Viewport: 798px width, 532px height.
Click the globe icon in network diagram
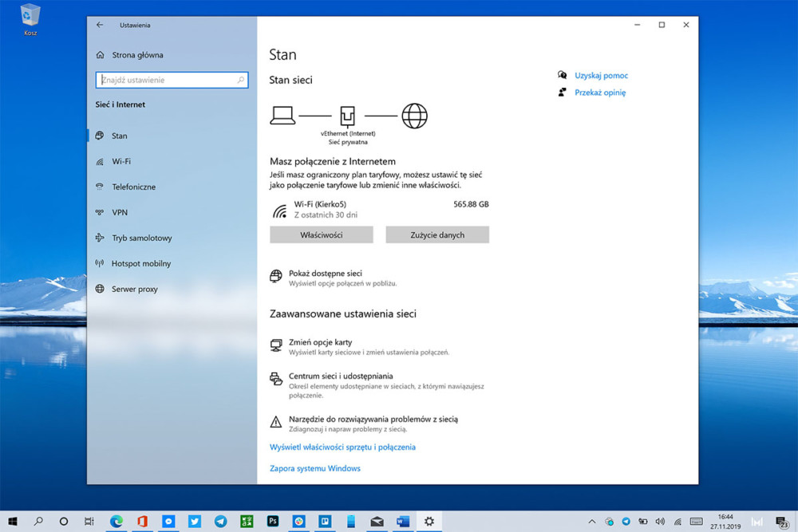tap(414, 116)
